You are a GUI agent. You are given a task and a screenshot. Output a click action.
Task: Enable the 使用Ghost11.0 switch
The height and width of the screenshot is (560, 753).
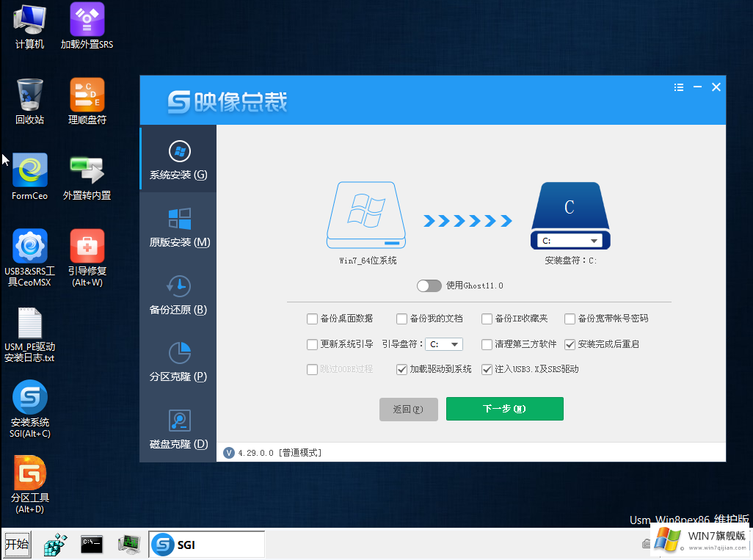click(429, 286)
